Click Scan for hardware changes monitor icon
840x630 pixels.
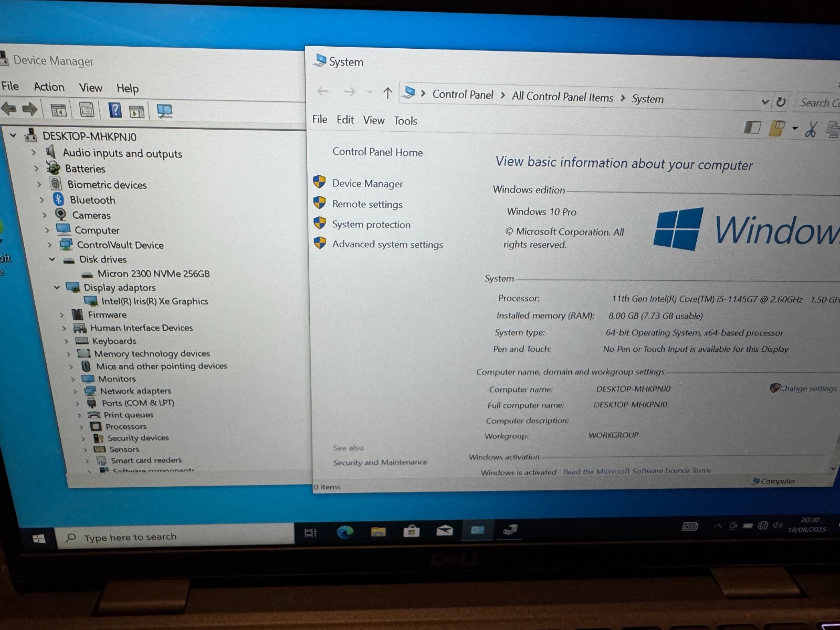(164, 111)
